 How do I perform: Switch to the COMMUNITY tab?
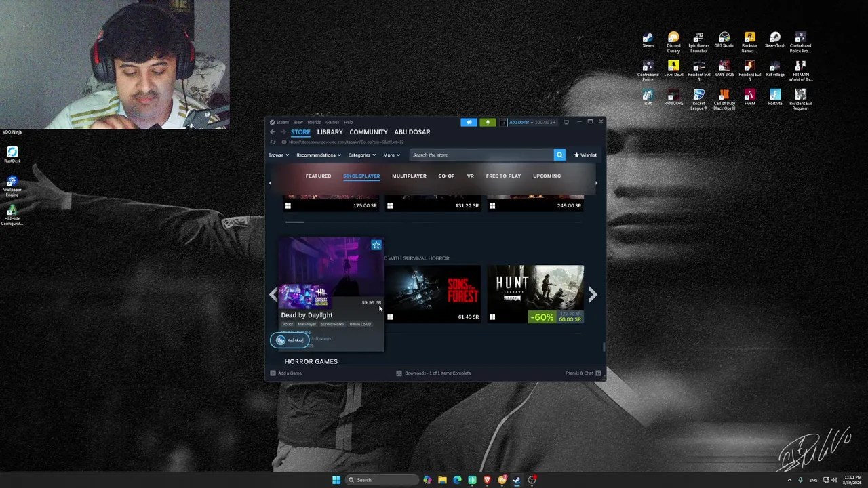coord(368,132)
